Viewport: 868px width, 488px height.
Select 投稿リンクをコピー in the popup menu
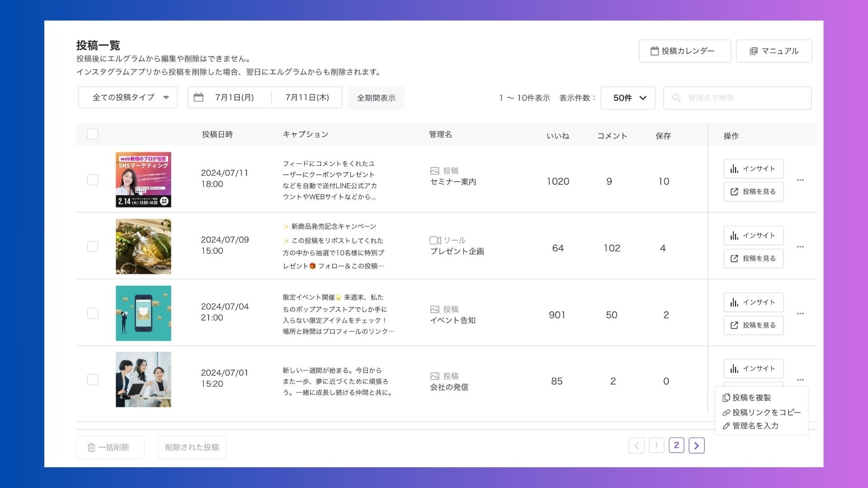[766, 413]
